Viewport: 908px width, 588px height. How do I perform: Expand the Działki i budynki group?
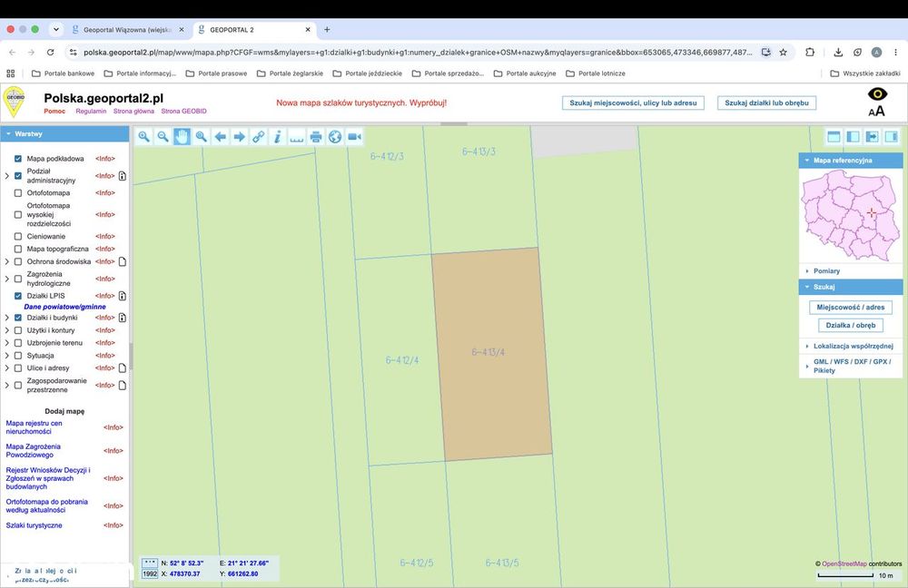click(x=7, y=318)
